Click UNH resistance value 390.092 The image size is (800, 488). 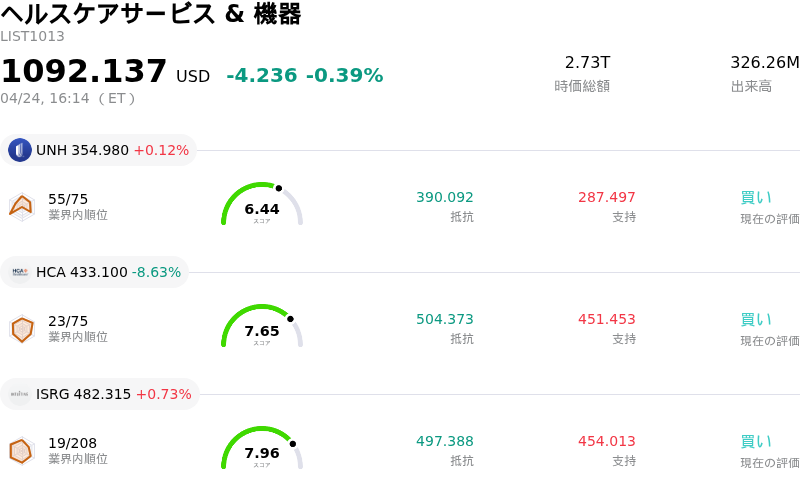pos(445,197)
